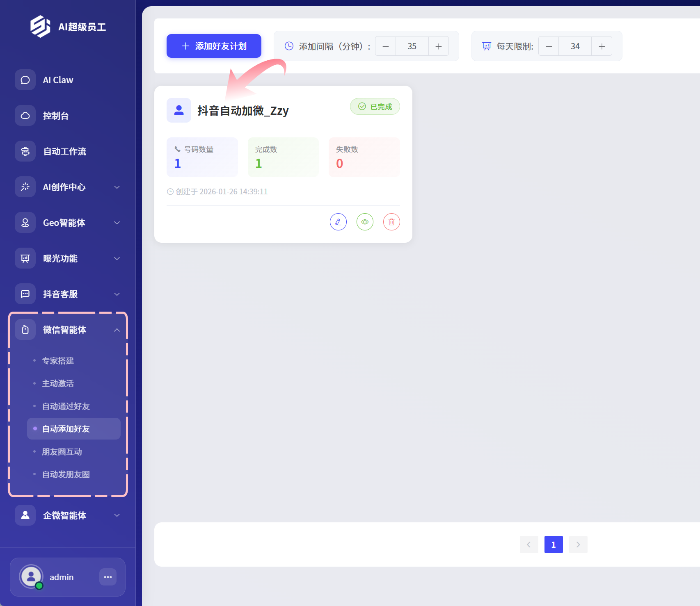The height and width of the screenshot is (606, 700).
Task: Click the AI超级员工 logo
Action: point(39,26)
